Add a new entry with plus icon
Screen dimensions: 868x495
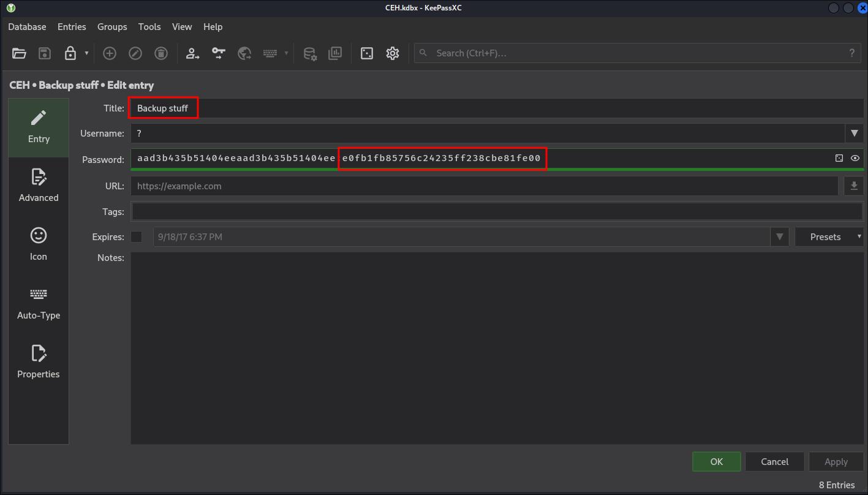[110, 53]
